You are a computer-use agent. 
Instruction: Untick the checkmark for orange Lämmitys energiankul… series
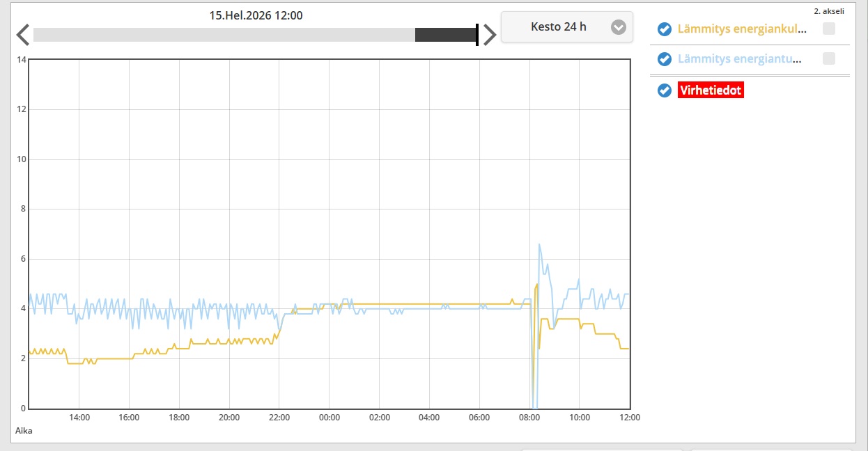pyautogui.click(x=665, y=29)
